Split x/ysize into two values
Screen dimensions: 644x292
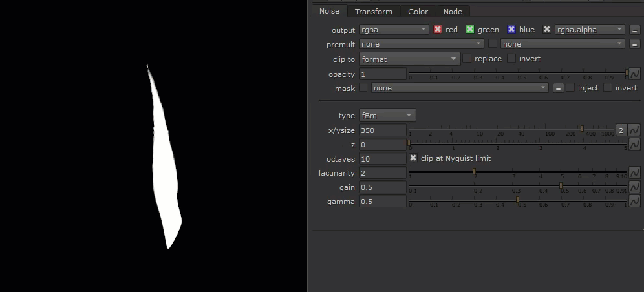click(x=621, y=130)
